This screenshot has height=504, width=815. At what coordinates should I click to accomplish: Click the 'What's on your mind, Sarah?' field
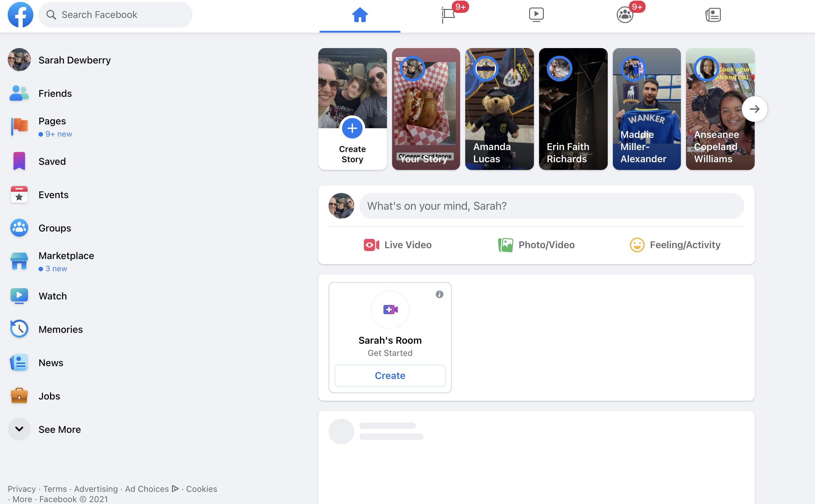tap(552, 206)
